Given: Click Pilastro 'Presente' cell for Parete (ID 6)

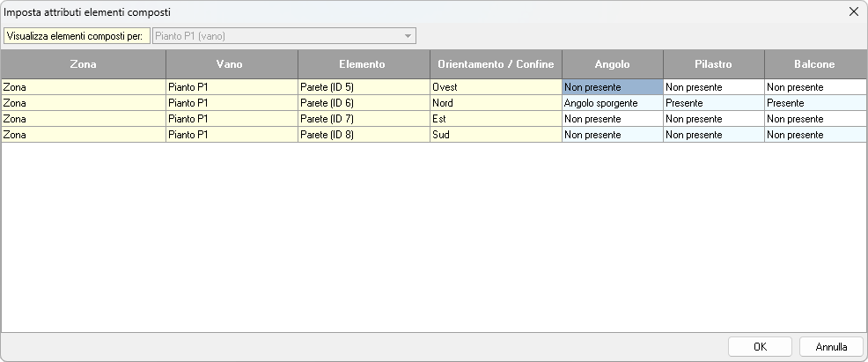Looking at the screenshot, I should pyautogui.click(x=713, y=103).
